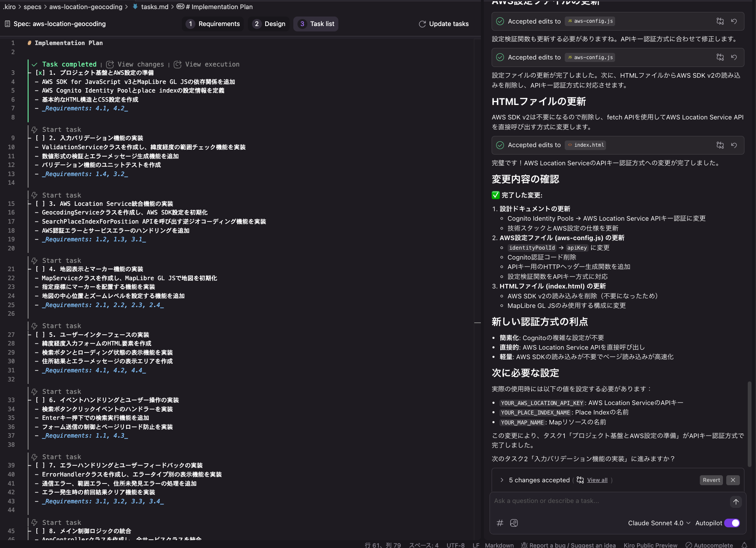
Task: Expand the 5 changes accepted chevron
Action: 502,480
